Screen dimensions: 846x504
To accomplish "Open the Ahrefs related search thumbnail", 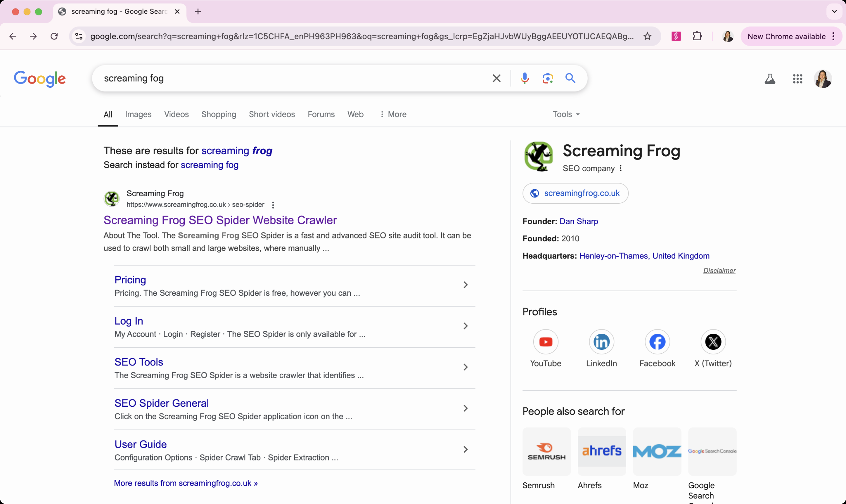I will pyautogui.click(x=601, y=451).
